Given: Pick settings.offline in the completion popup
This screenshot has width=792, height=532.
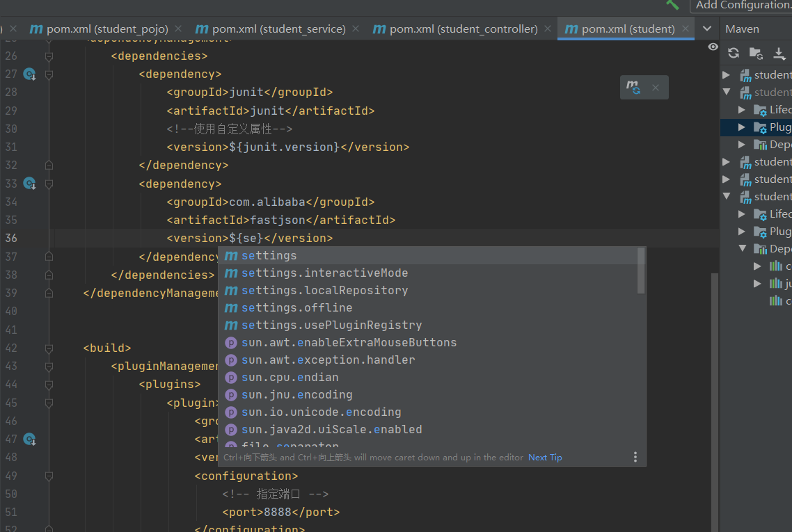Looking at the screenshot, I should click(428, 308).
